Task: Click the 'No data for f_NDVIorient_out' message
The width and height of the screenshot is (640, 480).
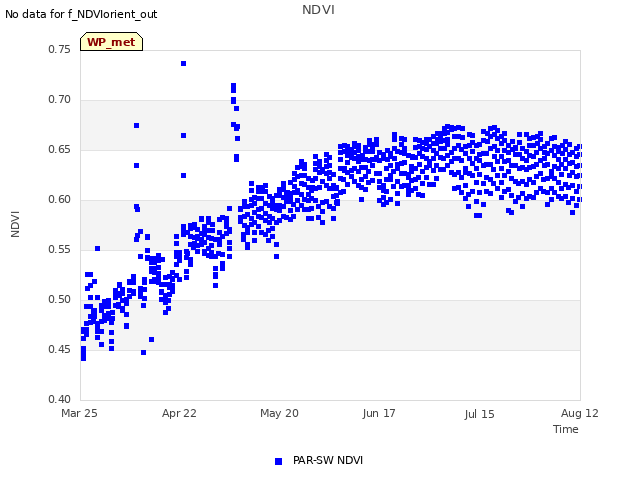Action: (81, 14)
